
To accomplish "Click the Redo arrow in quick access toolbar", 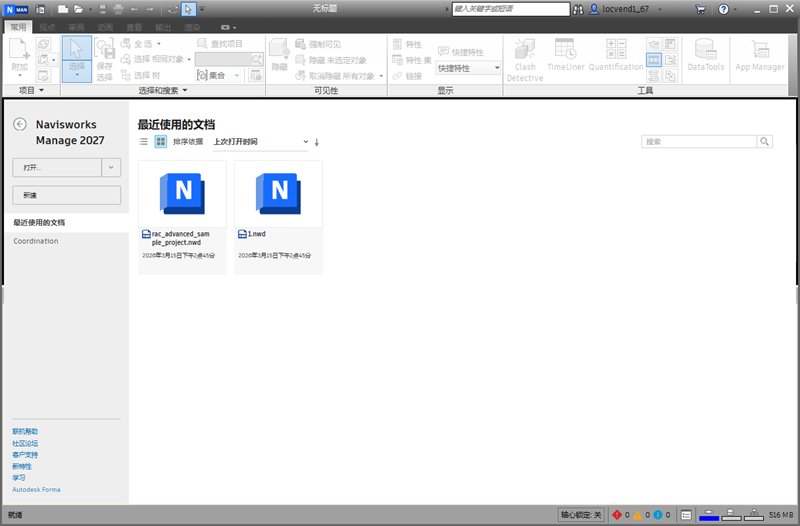I will click(x=149, y=9).
